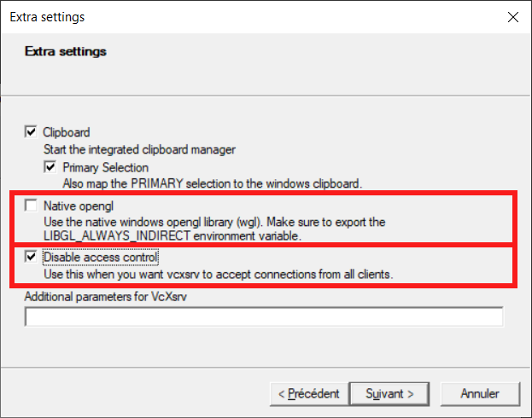Click the "Primary Selection" label text
This screenshot has width=532, height=418.
(x=105, y=167)
